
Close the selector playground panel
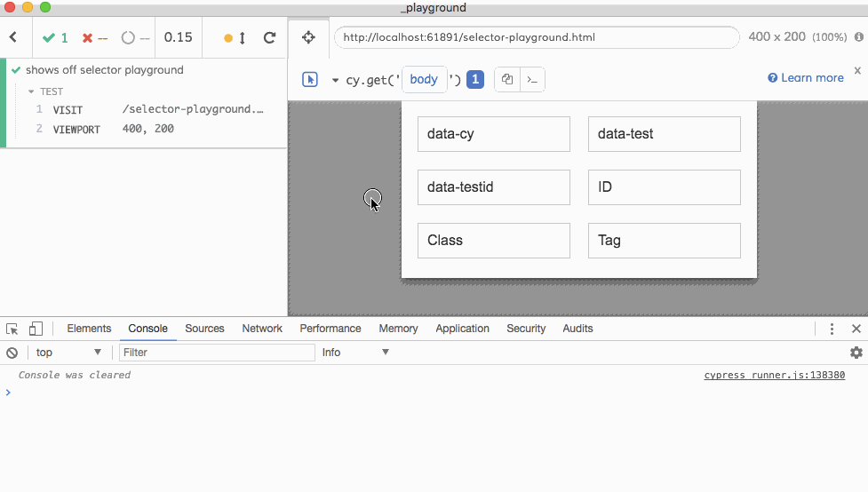[857, 70]
